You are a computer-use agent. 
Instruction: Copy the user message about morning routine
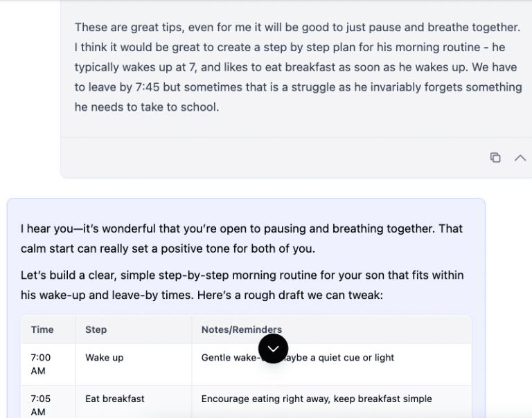click(x=495, y=158)
